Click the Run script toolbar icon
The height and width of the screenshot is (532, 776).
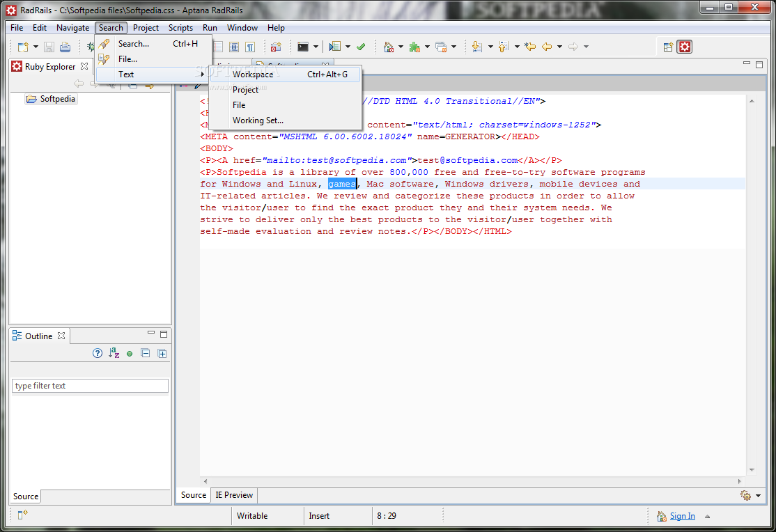click(x=335, y=47)
